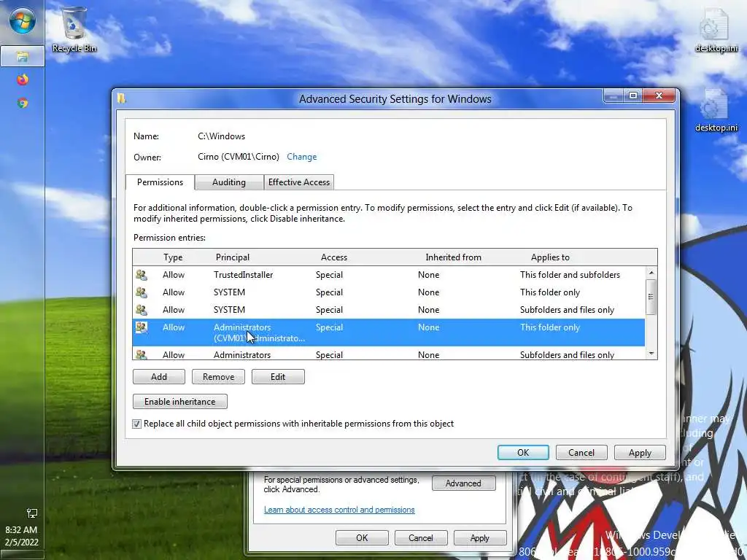Click the owner text Cirno (CVM01\Cirno)

click(239, 157)
